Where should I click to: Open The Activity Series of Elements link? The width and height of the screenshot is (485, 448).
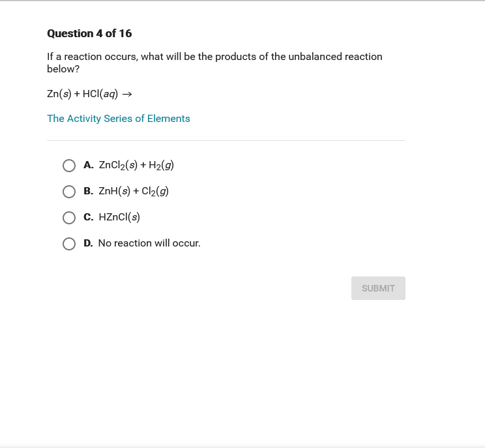click(119, 119)
